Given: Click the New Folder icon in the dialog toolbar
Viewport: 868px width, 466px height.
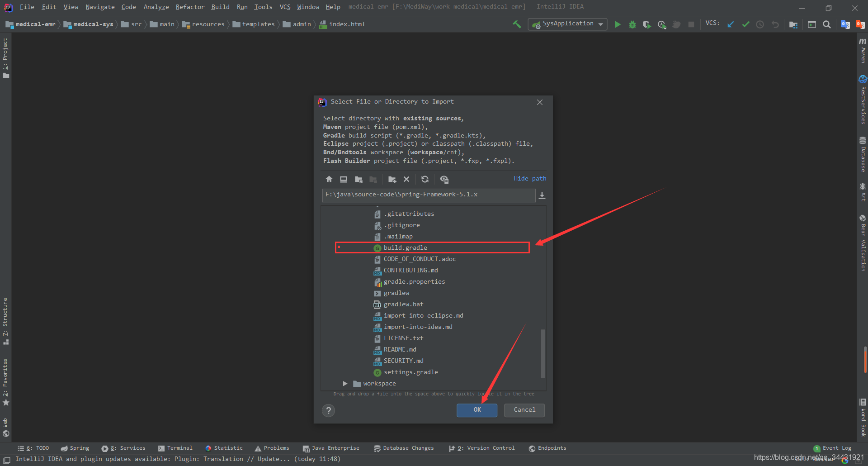Looking at the screenshot, I should point(392,179).
